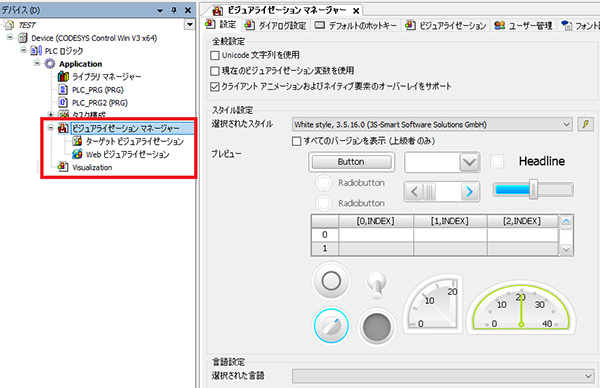Collapse the Device tree node
Image resolution: width=600 pixels, height=388 pixels.
click(10, 37)
